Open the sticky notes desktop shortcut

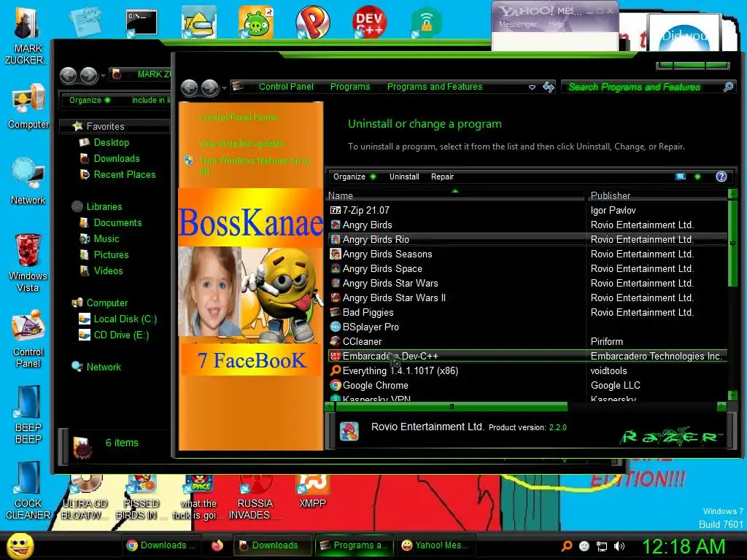pos(85,21)
